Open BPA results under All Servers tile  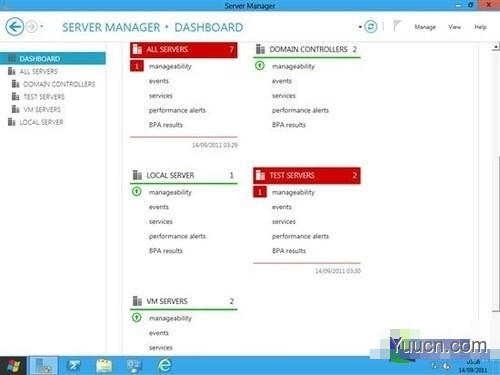point(166,125)
